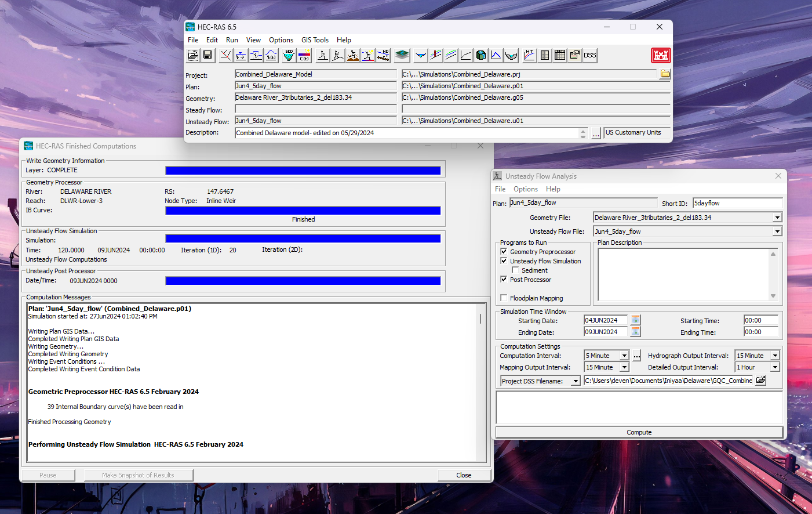
Task: Save project with the floppy disk icon
Action: coord(207,55)
